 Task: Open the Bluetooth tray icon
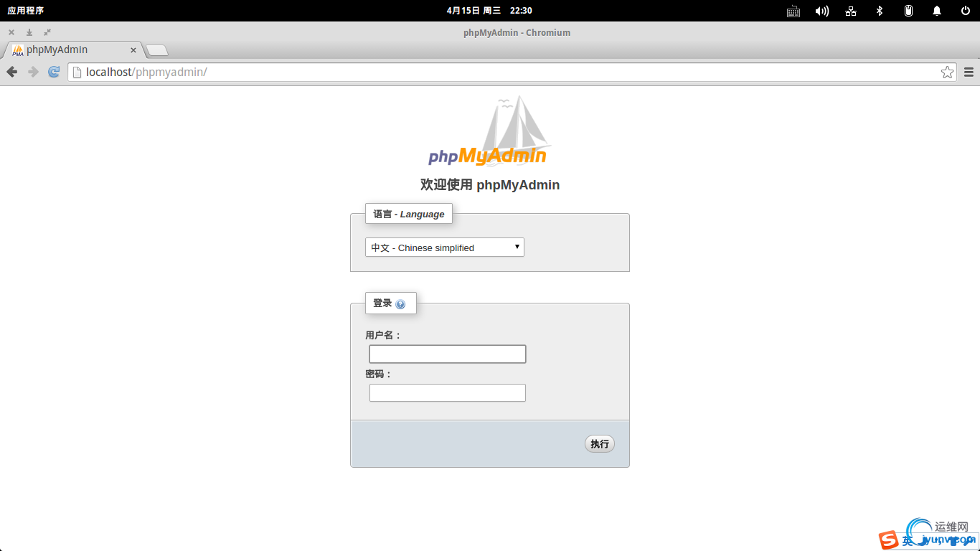click(880, 11)
